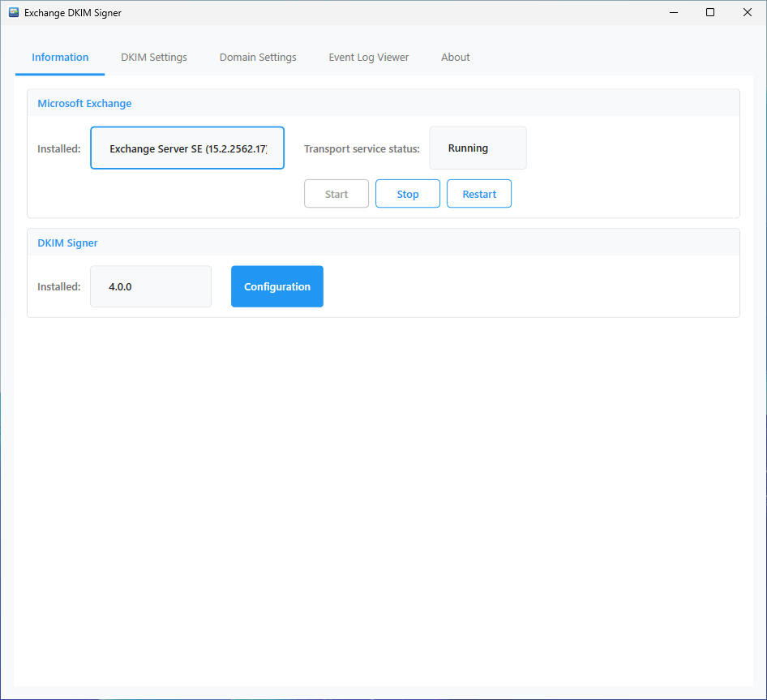Image resolution: width=767 pixels, height=700 pixels.
Task: Stop the transport service
Action: [x=408, y=195]
